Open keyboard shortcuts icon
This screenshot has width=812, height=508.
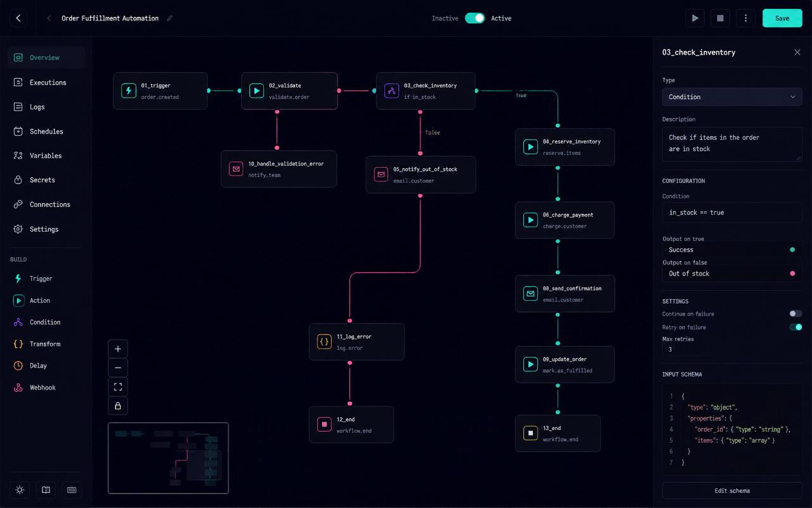(72, 490)
